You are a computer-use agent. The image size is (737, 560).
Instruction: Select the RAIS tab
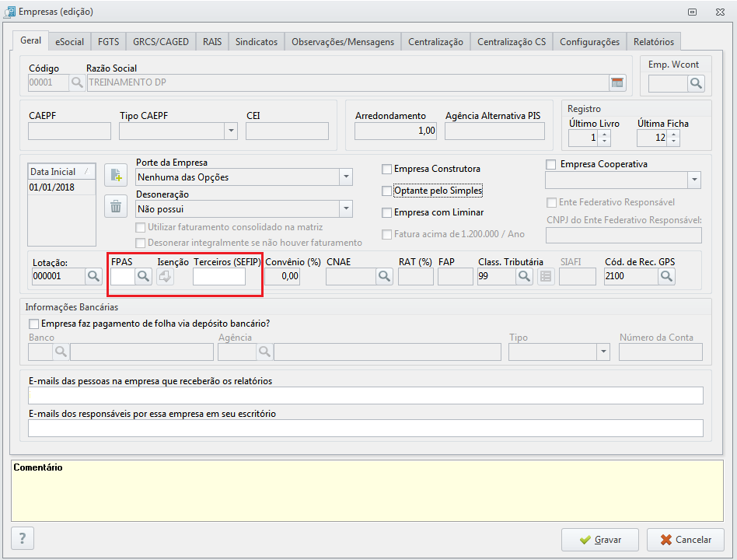tap(212, 42)
